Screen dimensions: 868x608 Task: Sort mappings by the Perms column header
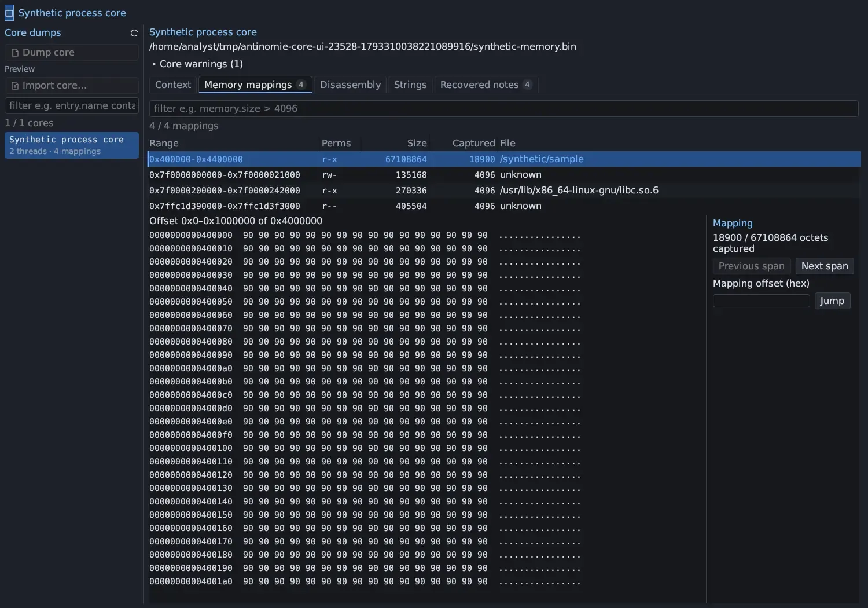point(336,143)
